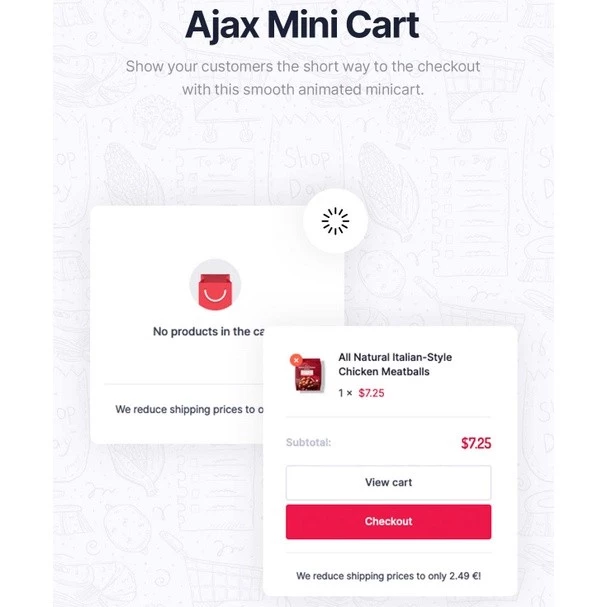Click the Ajax Mini Cart heading
Image resolution: width=607 pixels, height=607 pixels.
(302, 26)
